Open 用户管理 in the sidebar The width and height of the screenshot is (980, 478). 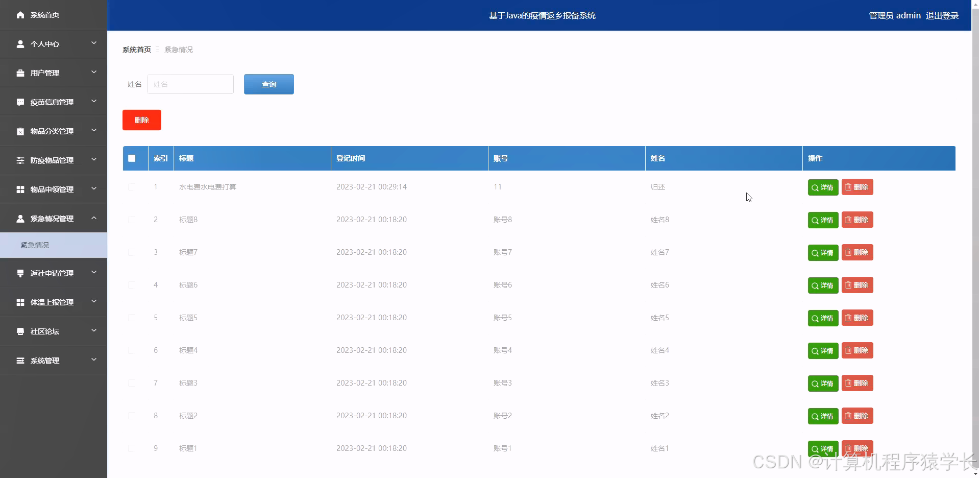pyautogui.click(x=54, y=73)
